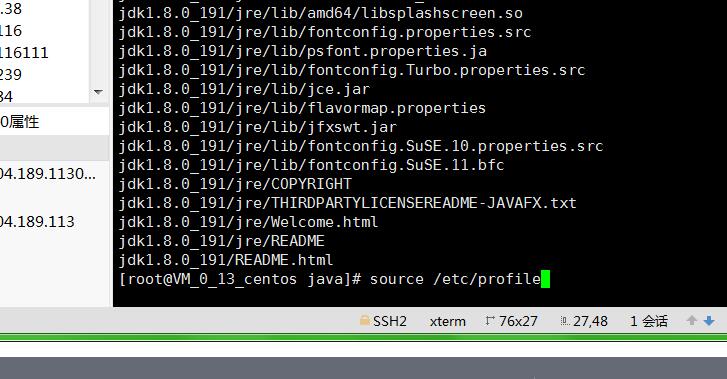Click the jfxswt.jar output line
Viewport: 727px width, 379px height.
(x=258, y=127)
